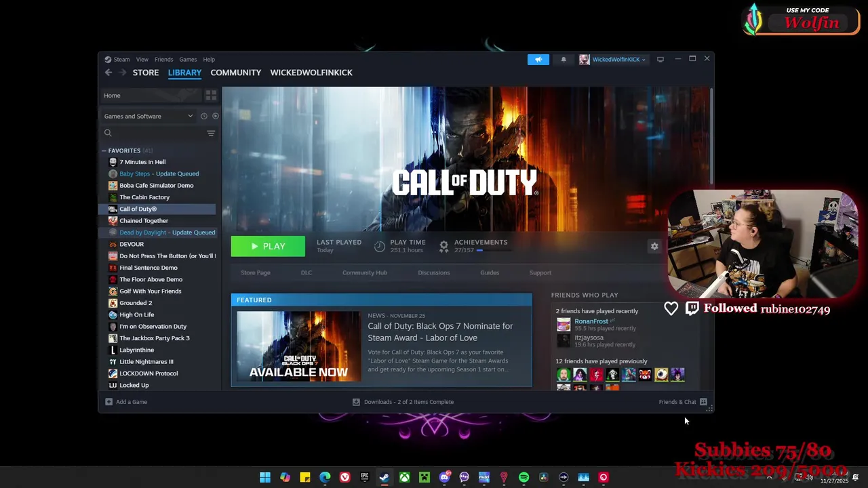
Task: Open downloads manager icon at bottom
Action: click(356, 402)
